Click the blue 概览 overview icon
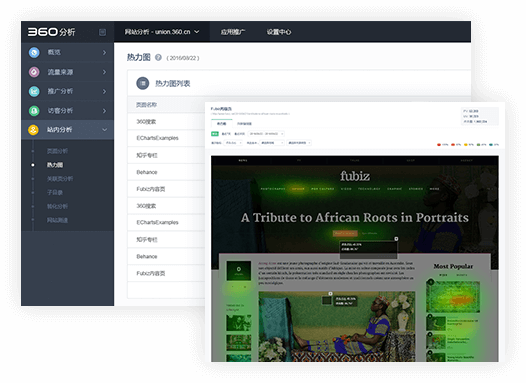 click(x=34, y=52)
